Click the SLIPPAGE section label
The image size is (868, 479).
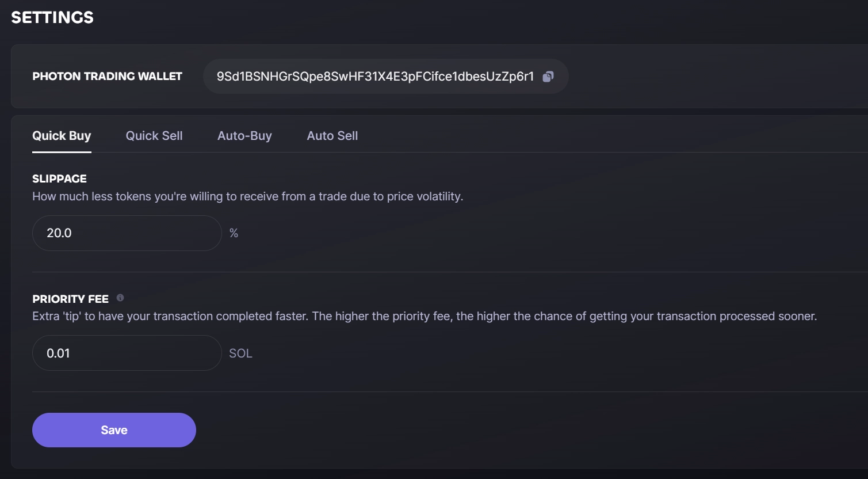pyautogui.click(x=59, y=178)
